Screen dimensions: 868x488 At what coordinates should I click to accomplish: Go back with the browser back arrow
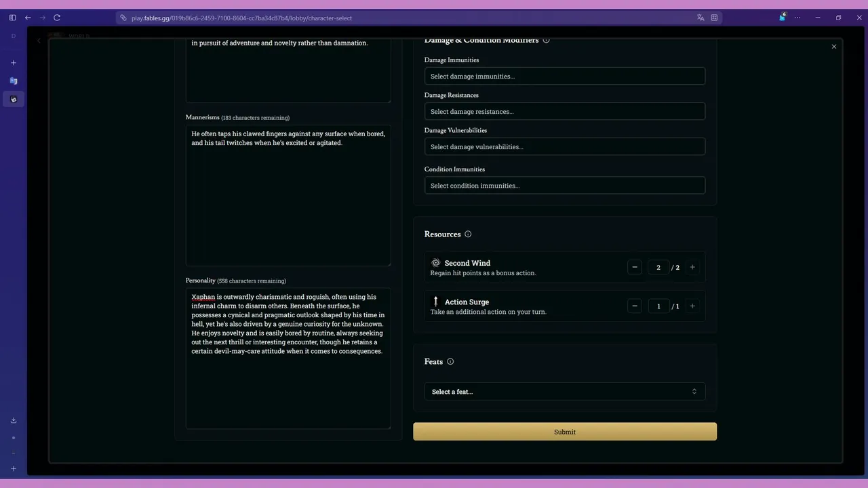pyautogui.click(x=28, y=18)
